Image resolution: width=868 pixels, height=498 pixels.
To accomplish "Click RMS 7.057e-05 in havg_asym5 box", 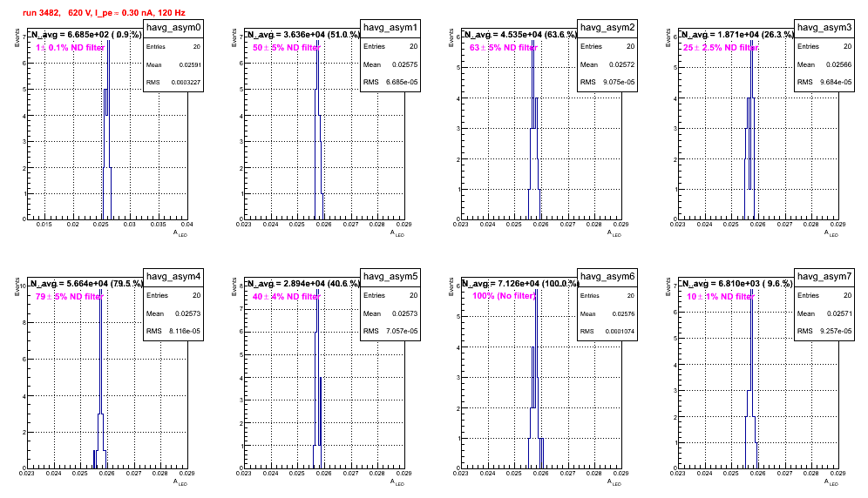I will tap(390, 332).
